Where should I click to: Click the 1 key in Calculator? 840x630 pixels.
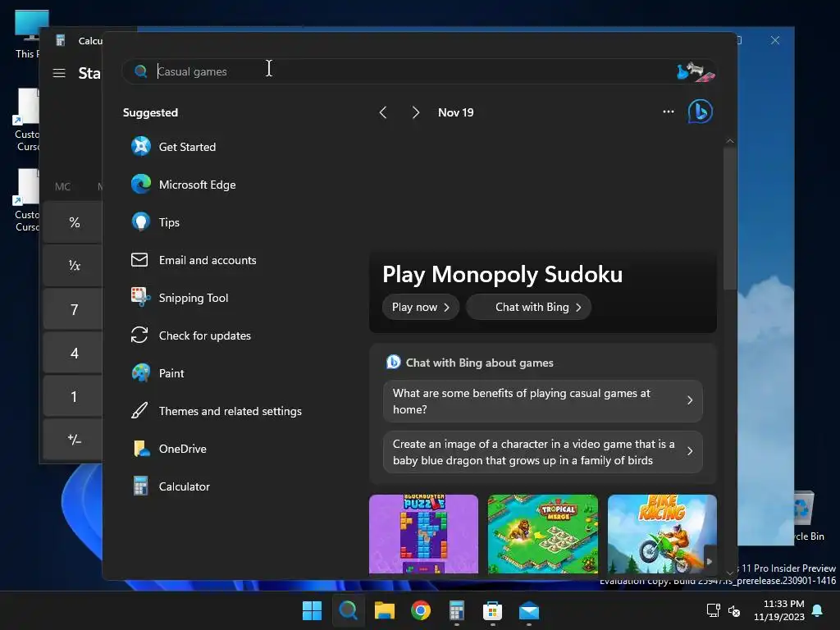(73, 396)
